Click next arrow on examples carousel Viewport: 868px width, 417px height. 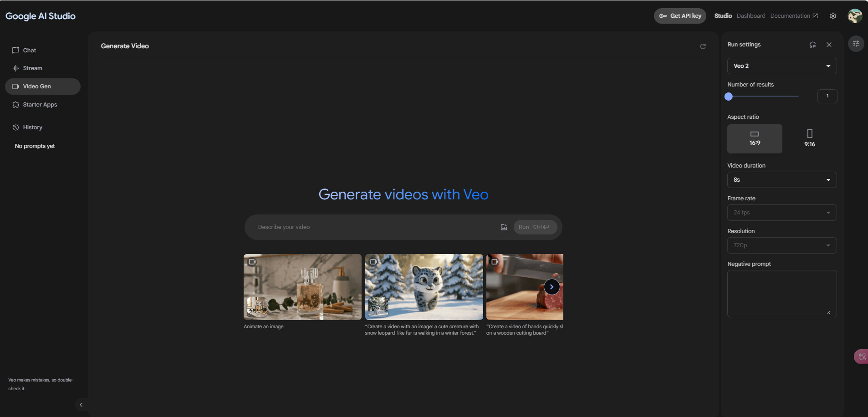(x=551, y=287)
